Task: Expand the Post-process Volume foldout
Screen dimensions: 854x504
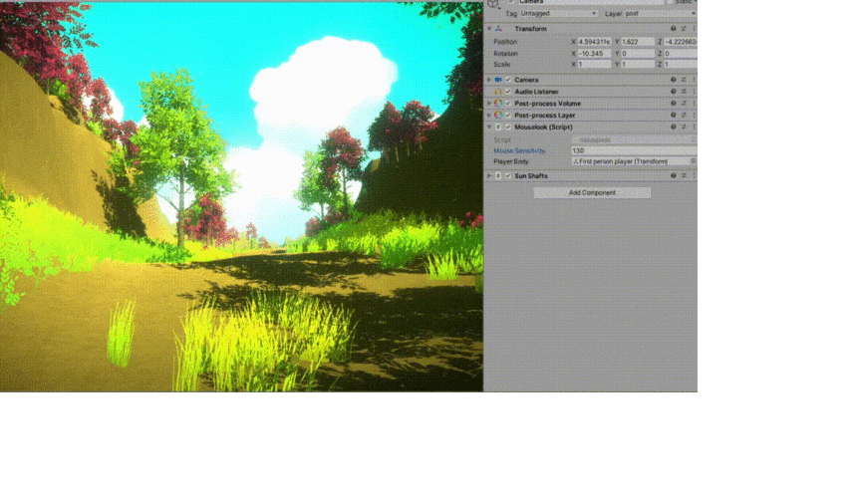Action: coord(489,104)
